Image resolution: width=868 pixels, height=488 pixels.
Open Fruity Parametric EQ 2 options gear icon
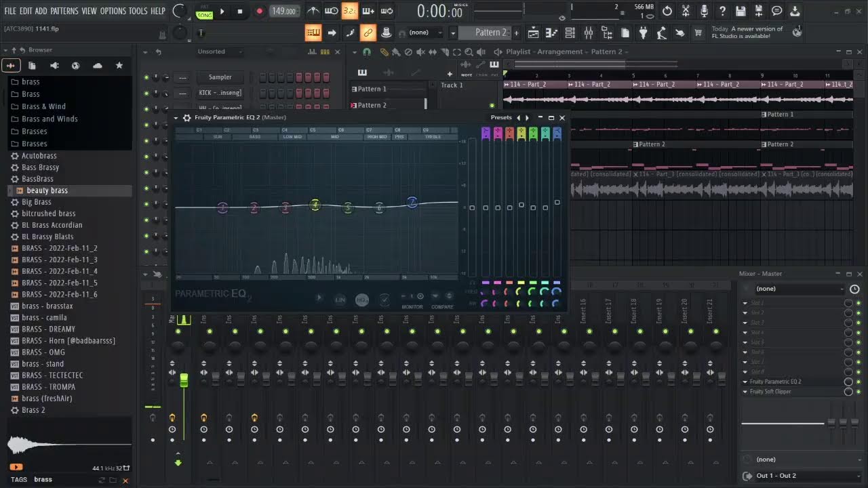186,117
